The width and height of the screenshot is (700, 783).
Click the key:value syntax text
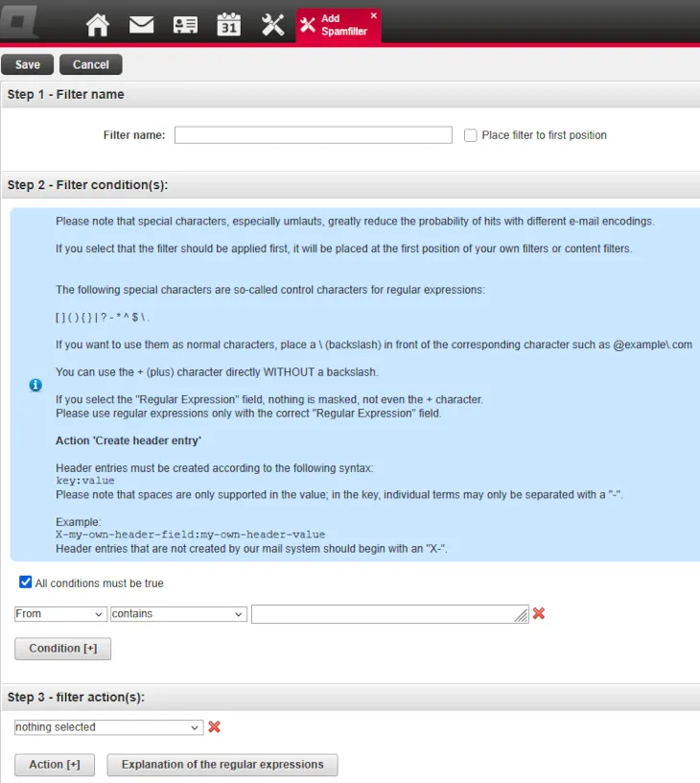tap(84, 481)
